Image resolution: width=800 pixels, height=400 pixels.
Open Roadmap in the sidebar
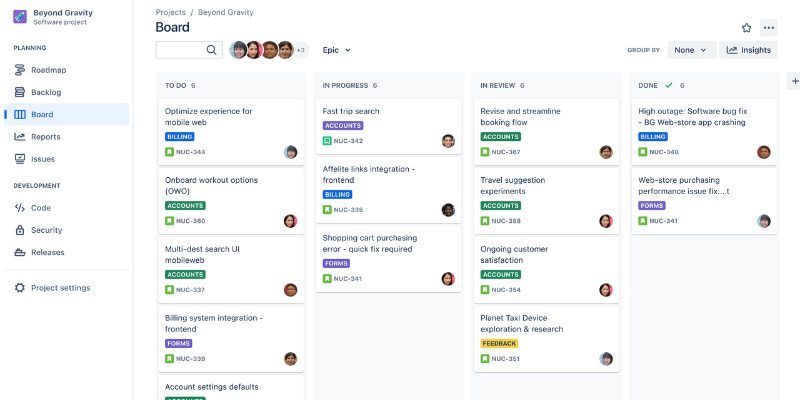tap(48, 70)
